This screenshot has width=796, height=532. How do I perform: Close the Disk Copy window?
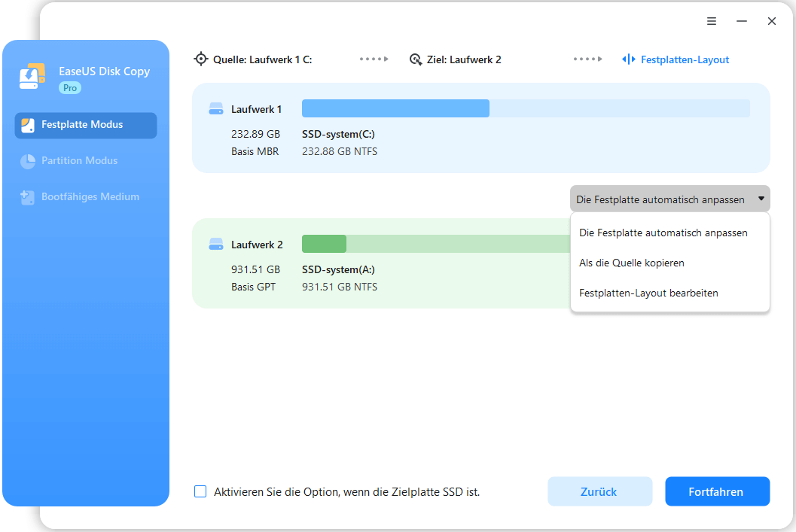(772, 21)
